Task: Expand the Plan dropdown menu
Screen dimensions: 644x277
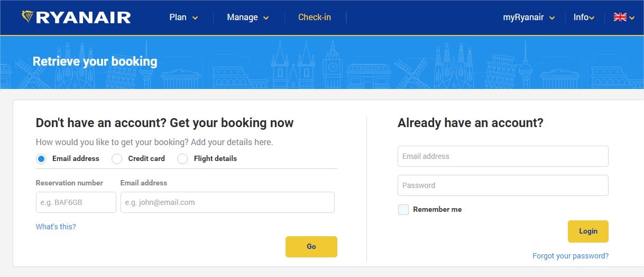Action: pyautogui.click(x=183, y=17)
